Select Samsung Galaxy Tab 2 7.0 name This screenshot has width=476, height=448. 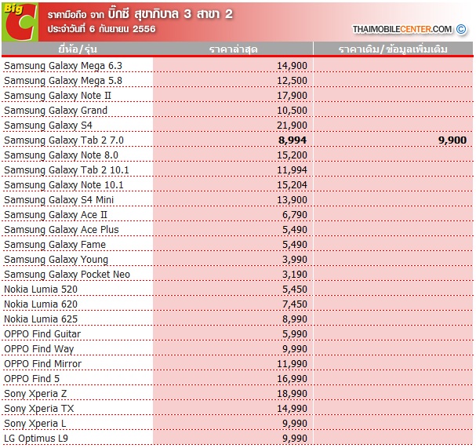[64, 140]
